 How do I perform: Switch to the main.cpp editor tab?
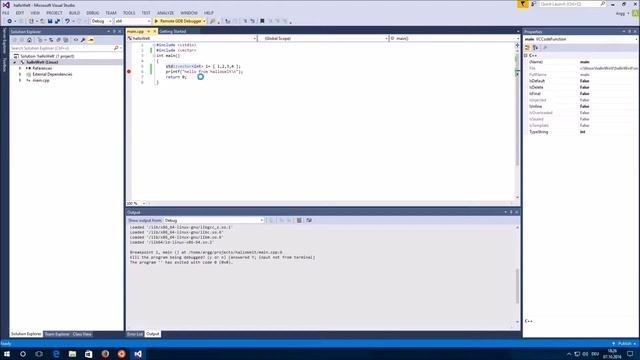(x=136, y=31)
